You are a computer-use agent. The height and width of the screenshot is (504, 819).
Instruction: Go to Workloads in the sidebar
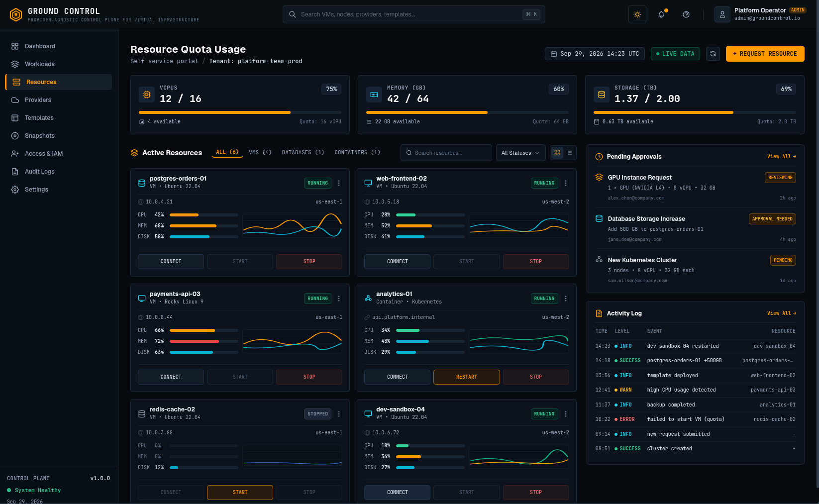pyautogui.click(x=59, y=64)
